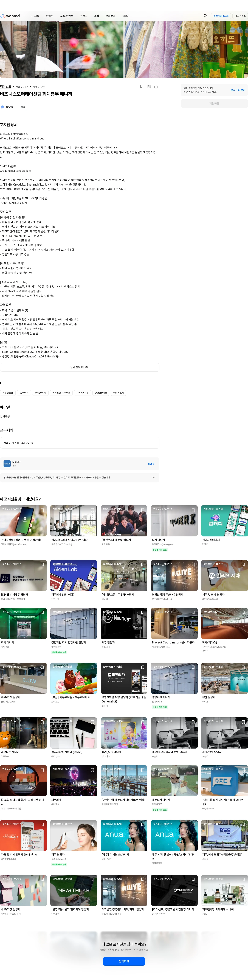Open the 프리랜서 menu item

[x=110, y=16]
